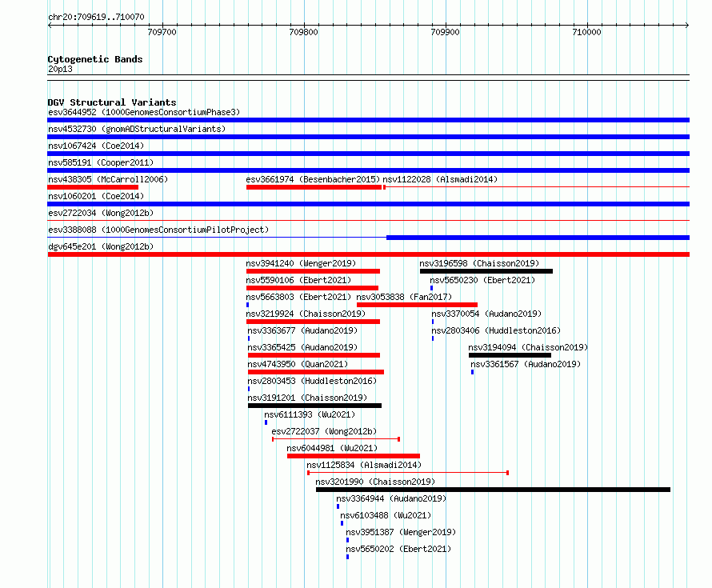
Task: Open nsv3941240 (Wenger2019) variant
Action: pyautogui.click(x=301, y=263)
